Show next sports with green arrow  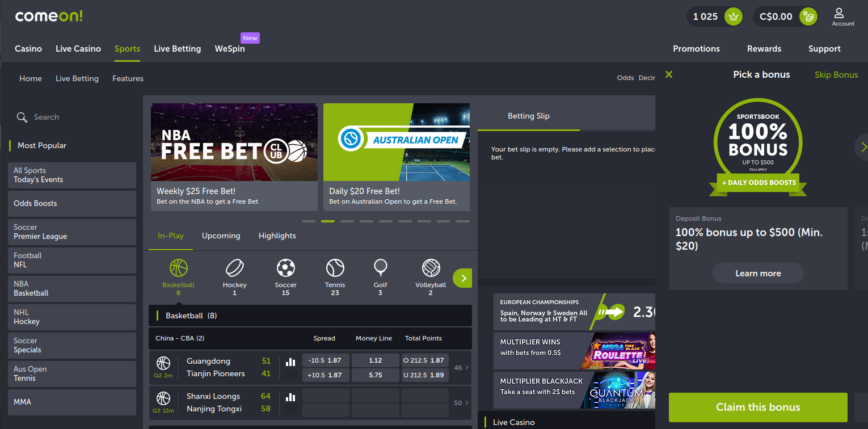tap(462, 278)
